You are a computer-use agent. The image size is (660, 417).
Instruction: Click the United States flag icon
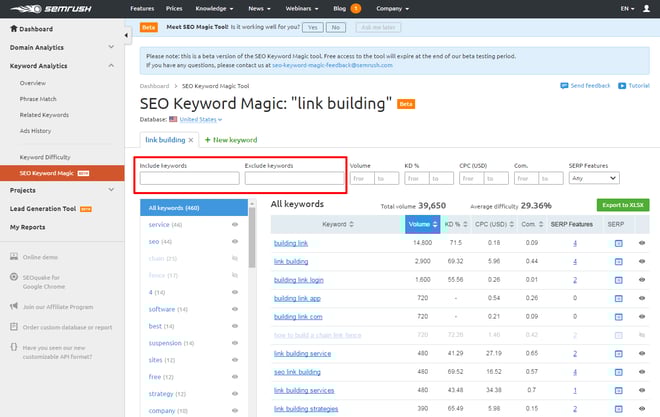pos(173,119)
